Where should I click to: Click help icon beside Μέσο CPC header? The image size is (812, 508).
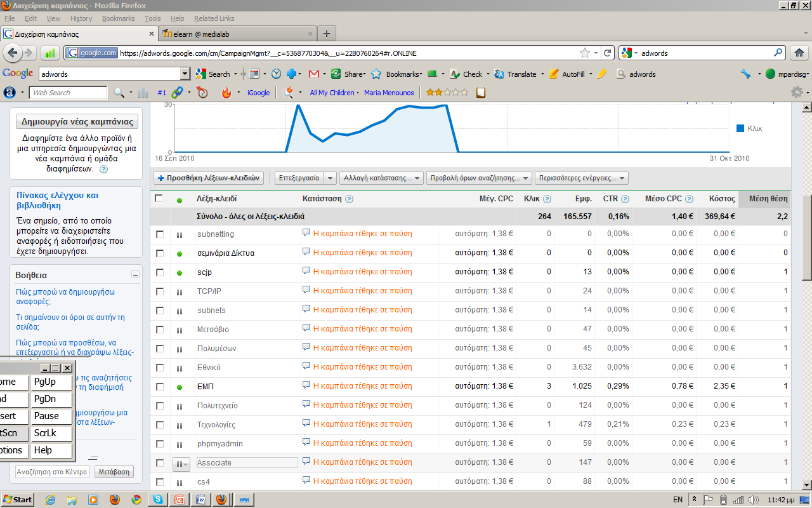pyautogui.click(x=689, y=199)
